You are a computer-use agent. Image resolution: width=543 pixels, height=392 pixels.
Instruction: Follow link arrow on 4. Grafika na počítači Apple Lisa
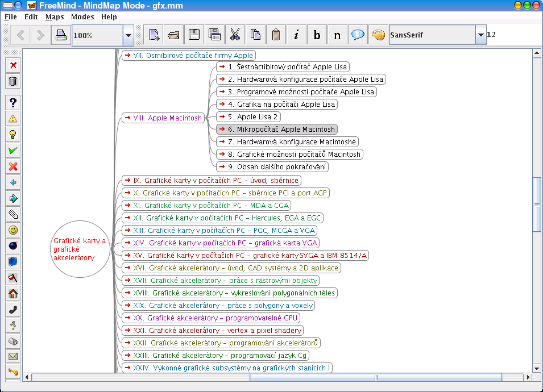222,104
